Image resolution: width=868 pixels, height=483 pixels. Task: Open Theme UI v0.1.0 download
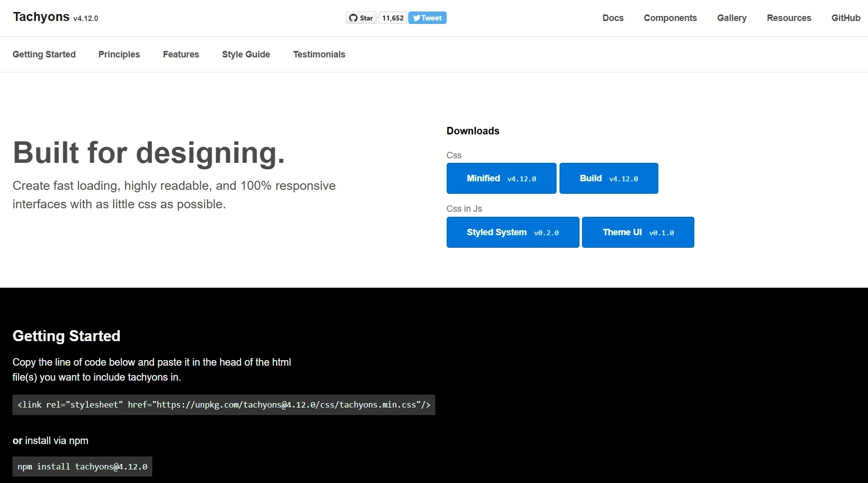(x=638, y=232)
